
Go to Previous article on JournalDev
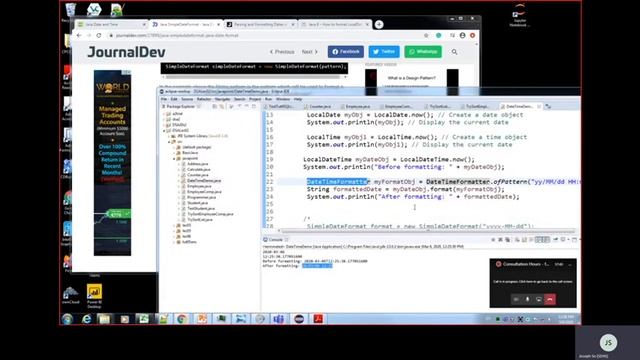point(282,52)
